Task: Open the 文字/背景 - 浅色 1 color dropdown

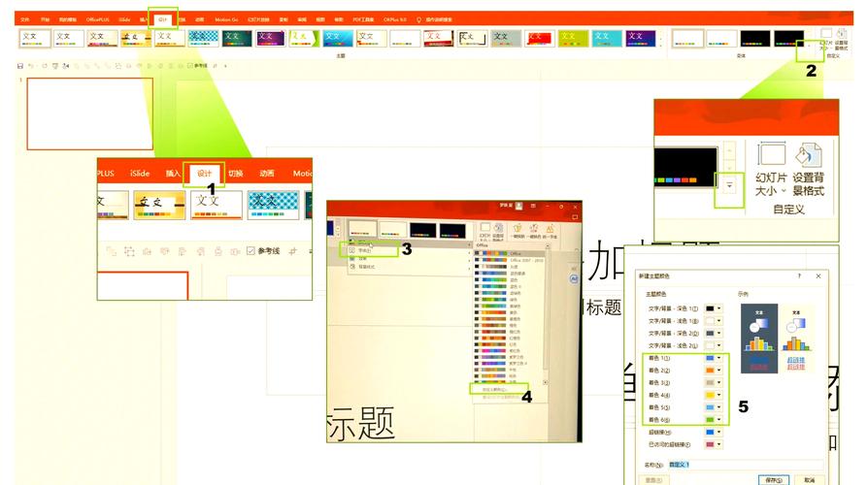Action: (718, 321)
